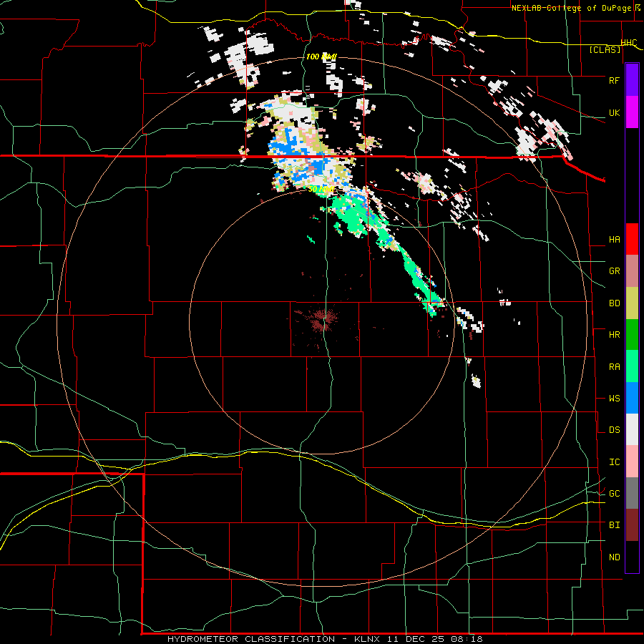
Task: Click the magenta UK color swatch
Action: [x=632, y=112]
